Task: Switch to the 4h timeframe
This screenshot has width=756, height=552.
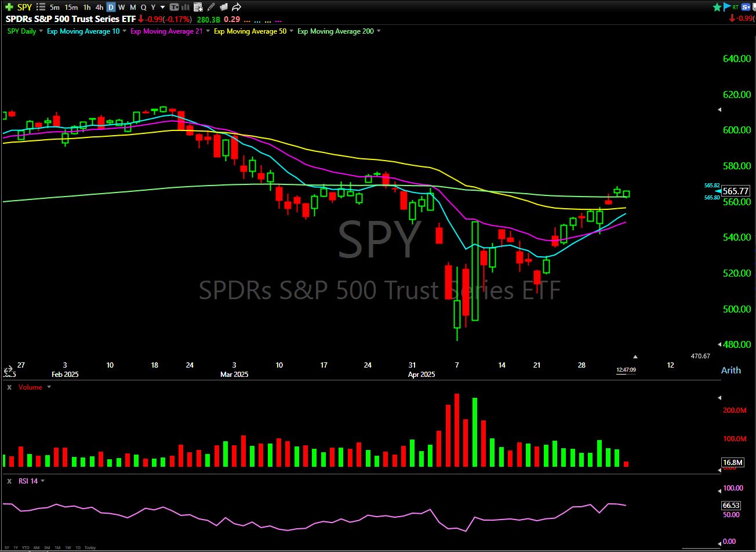Action: (100, 7)
